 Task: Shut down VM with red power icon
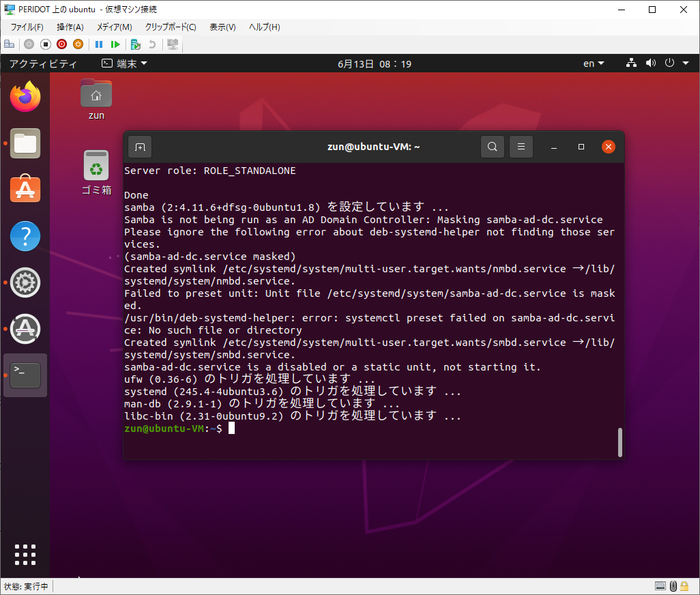tap(61, 44)
